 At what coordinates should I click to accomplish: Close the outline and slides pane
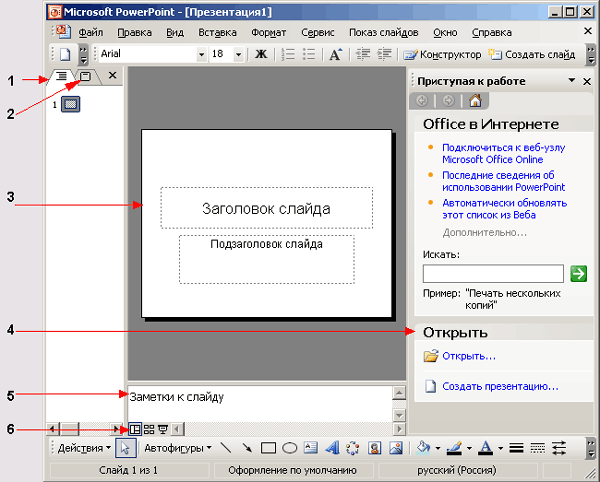point(112,75)
